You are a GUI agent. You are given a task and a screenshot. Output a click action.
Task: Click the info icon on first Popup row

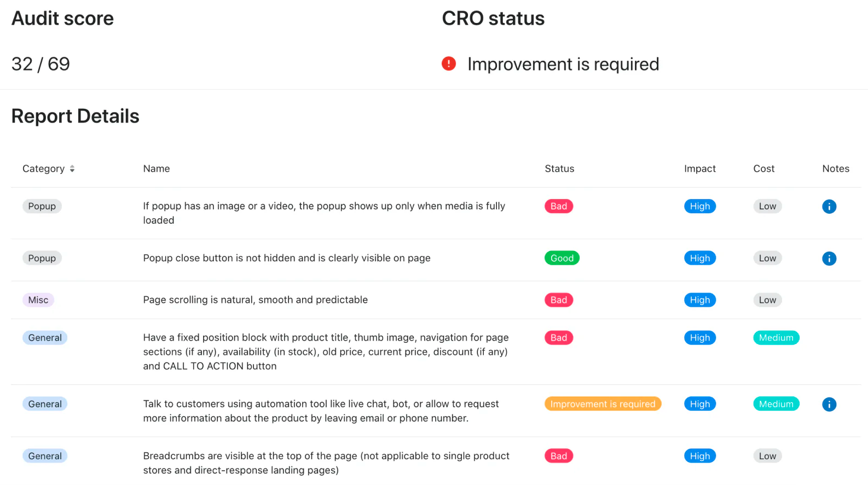click(829, 207)
